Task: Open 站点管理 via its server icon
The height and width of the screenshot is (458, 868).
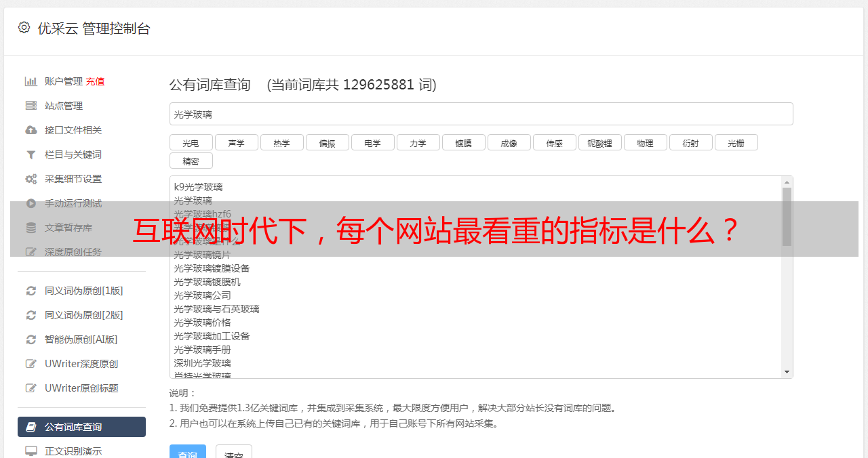Action: (x=31, y=106)
